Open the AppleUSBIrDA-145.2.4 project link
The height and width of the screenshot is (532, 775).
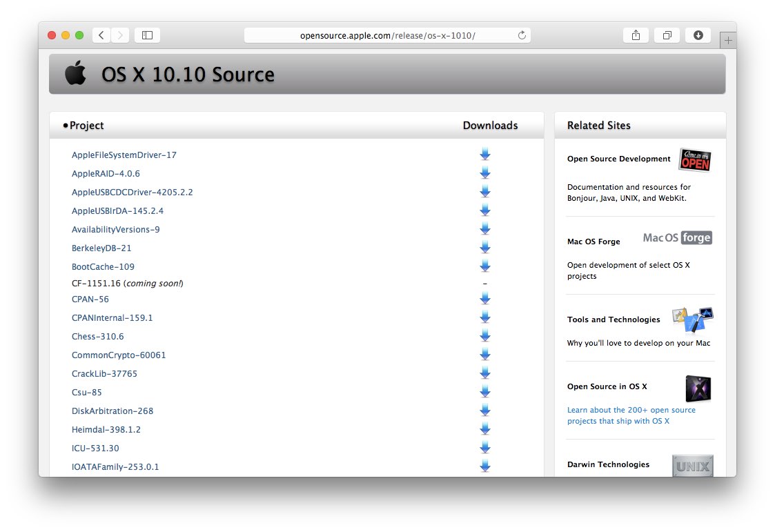click(117, 210)
